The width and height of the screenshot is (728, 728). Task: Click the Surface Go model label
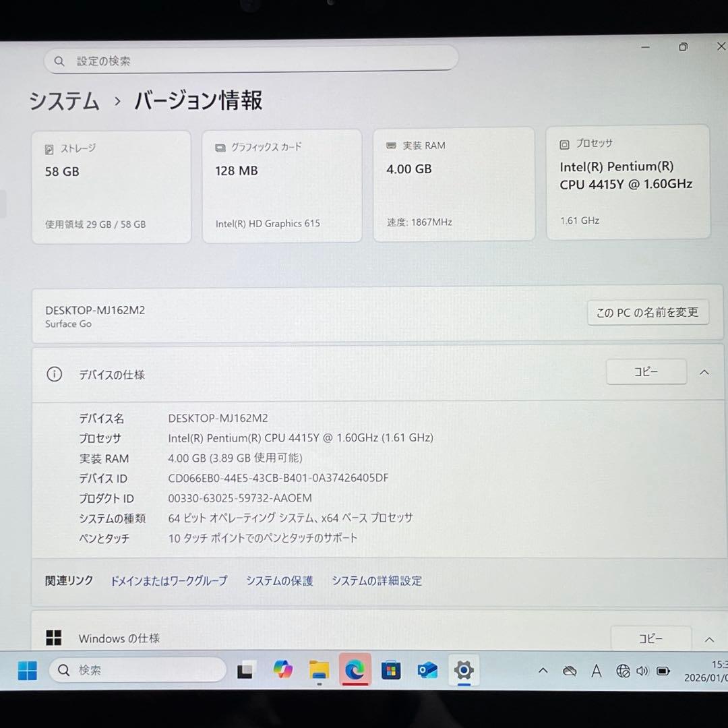[68, 324]
